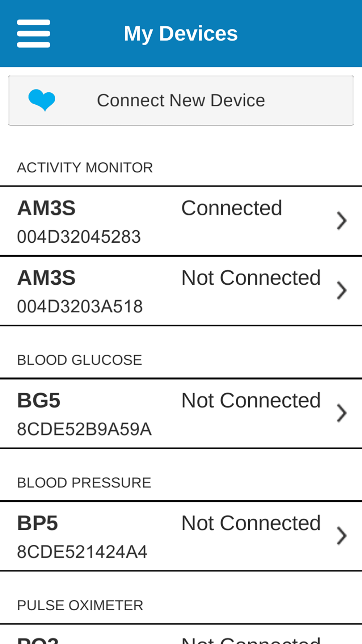Tap Not Connected status beside BP5
Viewport: 362px width, 644px height.
[251, 523]
